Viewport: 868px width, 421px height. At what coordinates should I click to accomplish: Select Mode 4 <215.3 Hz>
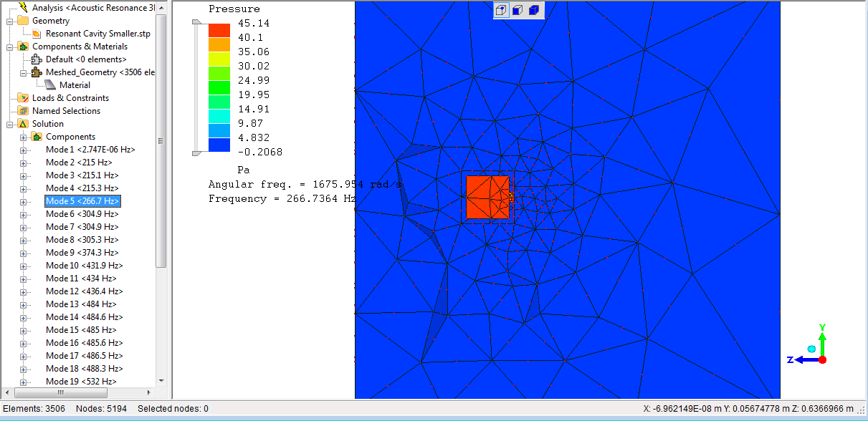coord(82,188)
